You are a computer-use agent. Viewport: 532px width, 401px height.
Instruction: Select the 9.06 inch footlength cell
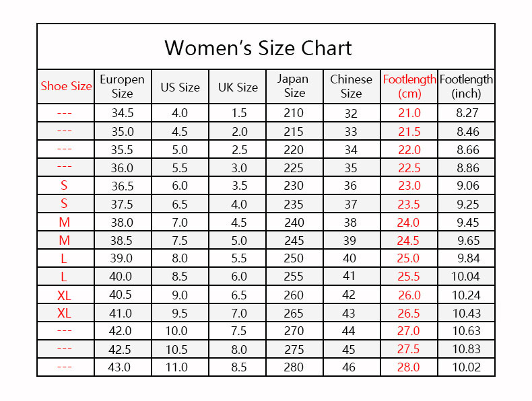[466, 186]
